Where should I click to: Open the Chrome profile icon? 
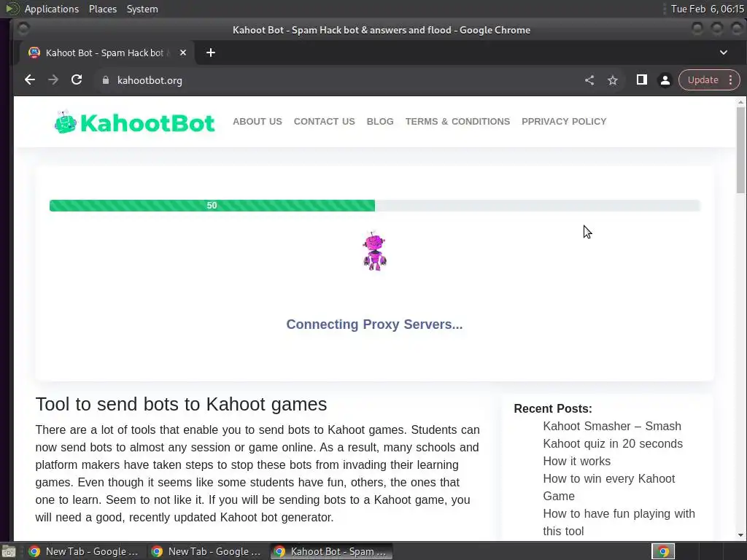(665, 80)
